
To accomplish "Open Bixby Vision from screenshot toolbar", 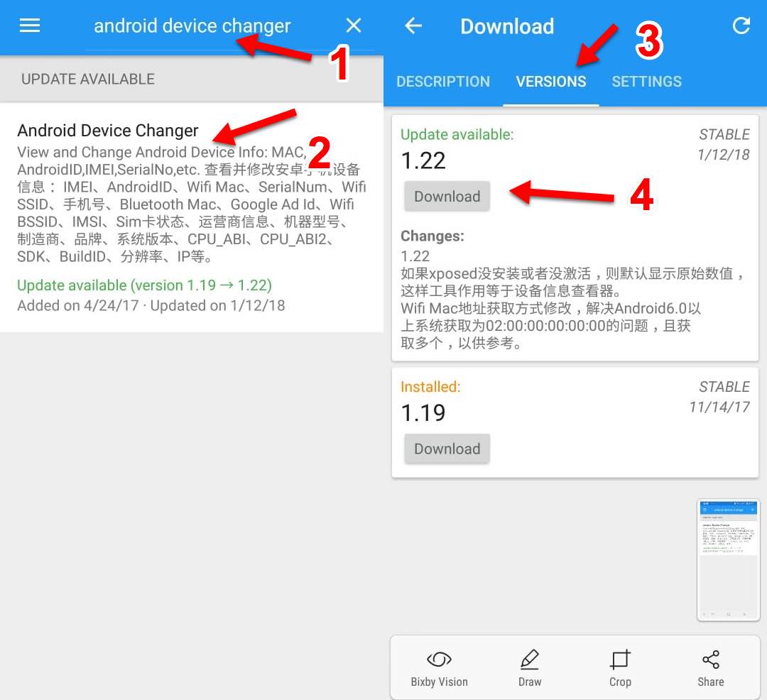I will point(440,668).
